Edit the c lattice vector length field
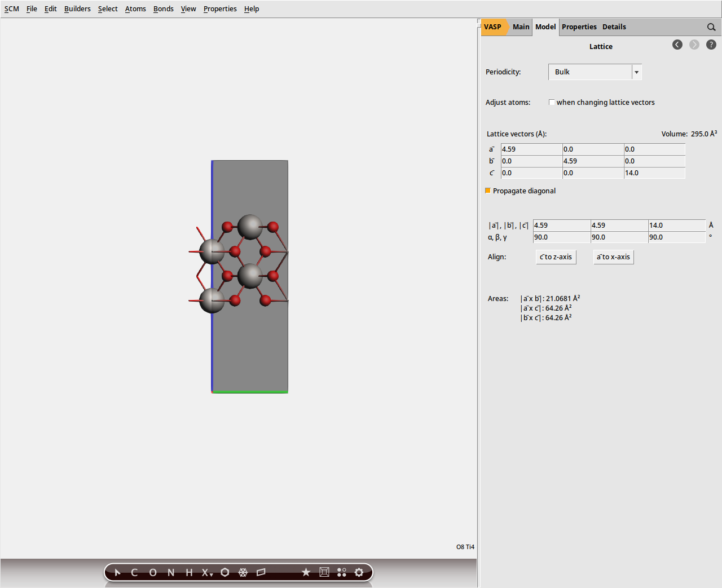The width and height of the screenshot is (722, 588). pos(676,225)
